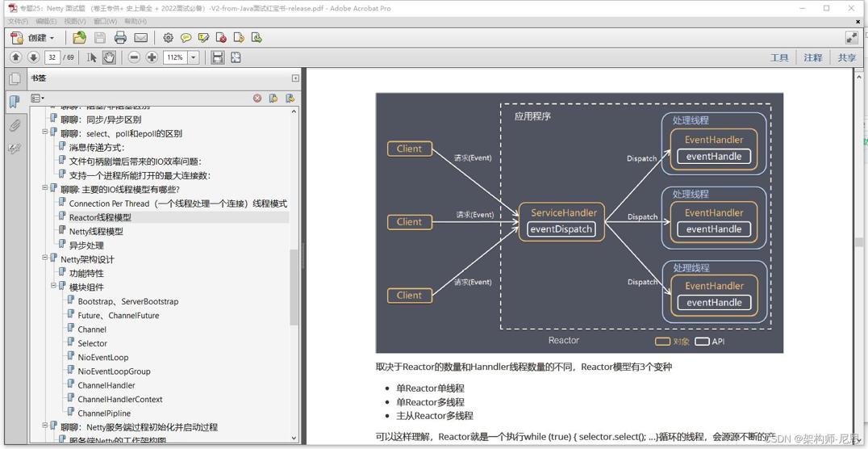Open the 共享 (Share) pane
The width and height of the screenshot is (868, 449).
click(846, 57)
